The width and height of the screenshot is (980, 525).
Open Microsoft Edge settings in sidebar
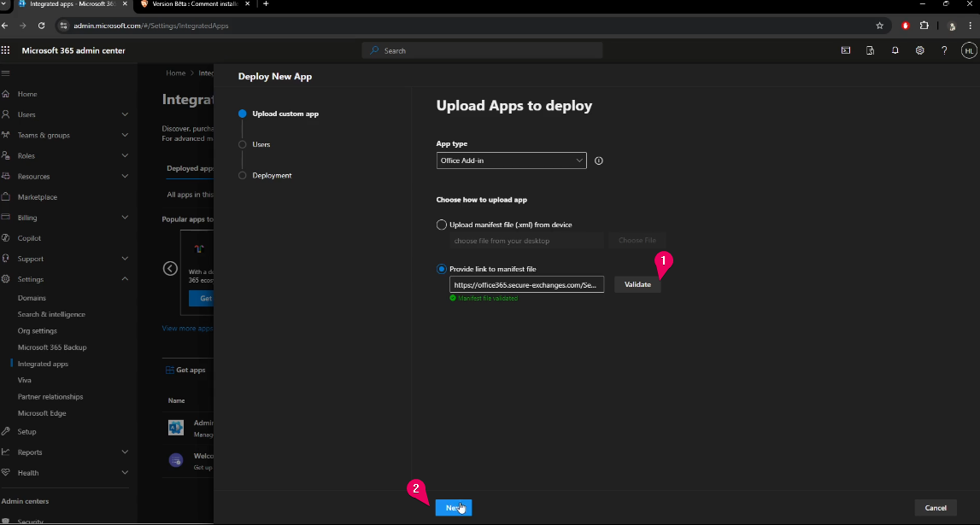(x=42, y=413)
